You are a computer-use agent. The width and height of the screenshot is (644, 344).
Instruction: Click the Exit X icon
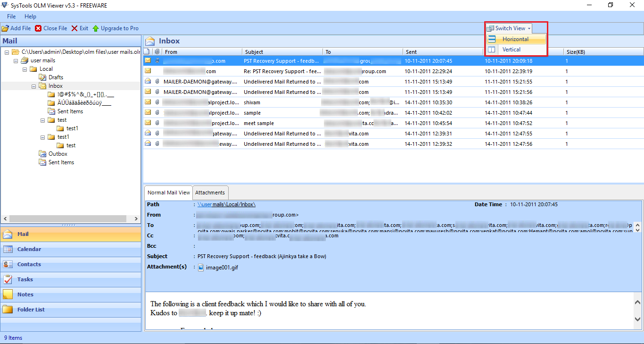(x=74, y=28)
